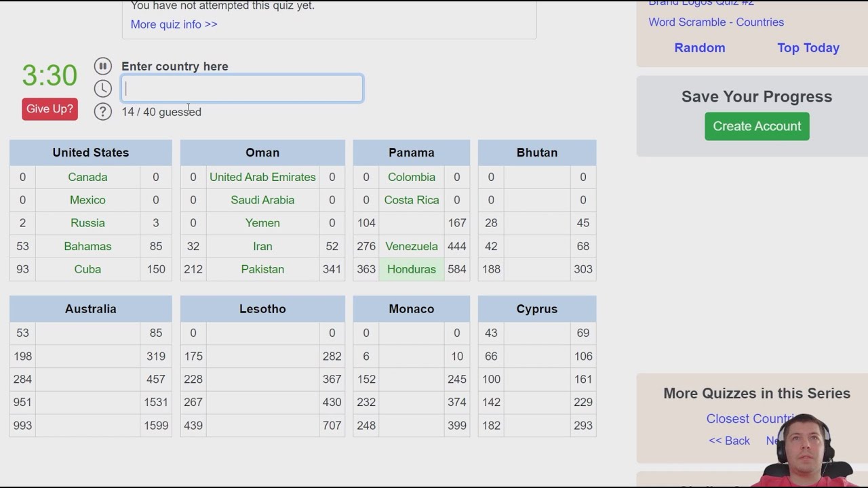Click the Give Up? button
The height and width of the screenshot is (488, 868).
click(50, 109)
